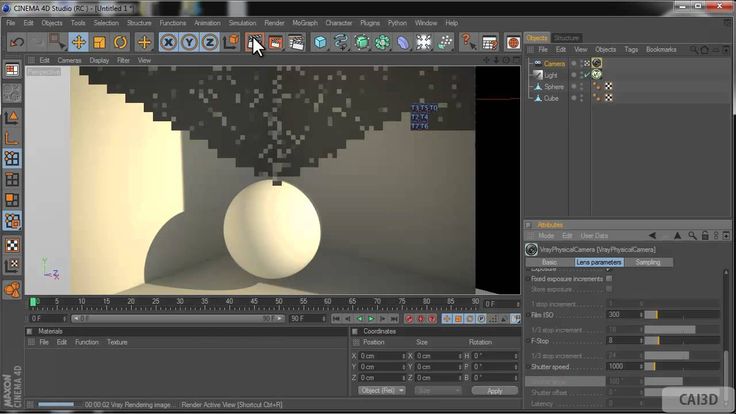736x414 pixels.
Task: Click the Undo arrow icon
Action: click(x=17, y=42)
